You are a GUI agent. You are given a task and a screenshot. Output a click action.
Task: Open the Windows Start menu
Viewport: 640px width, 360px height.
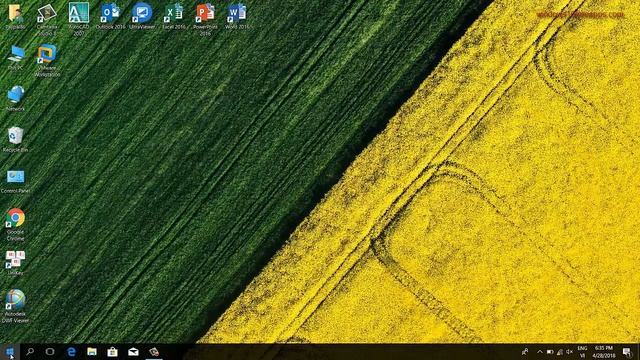click(10, 352)
